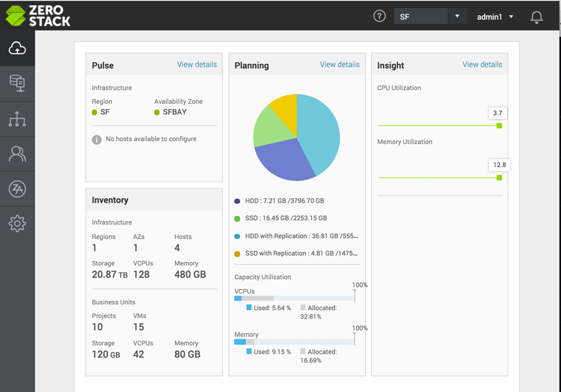
Task: Click the SFBAY availability zone name
Action: pos(175,112)
